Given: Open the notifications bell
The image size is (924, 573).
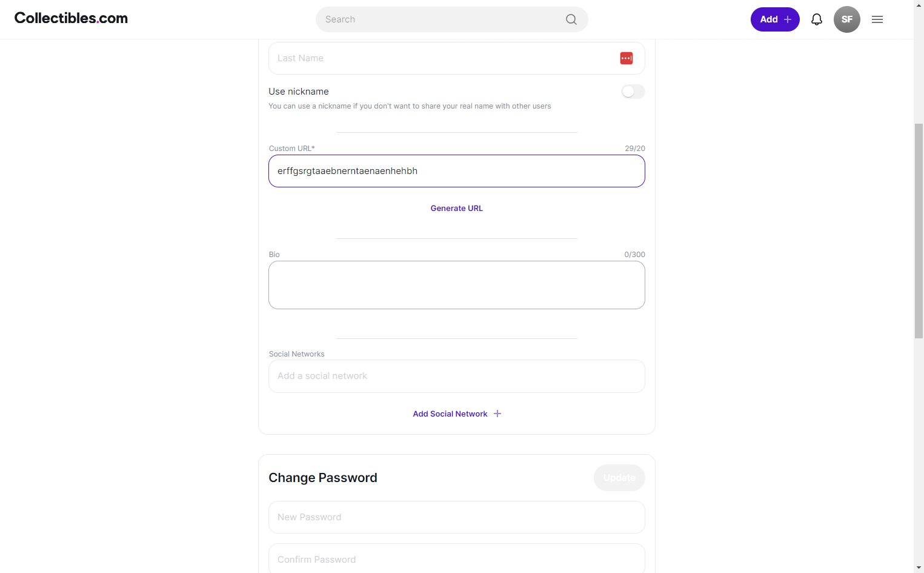Looking at the screenshot, I should click(x=817, y=19).
